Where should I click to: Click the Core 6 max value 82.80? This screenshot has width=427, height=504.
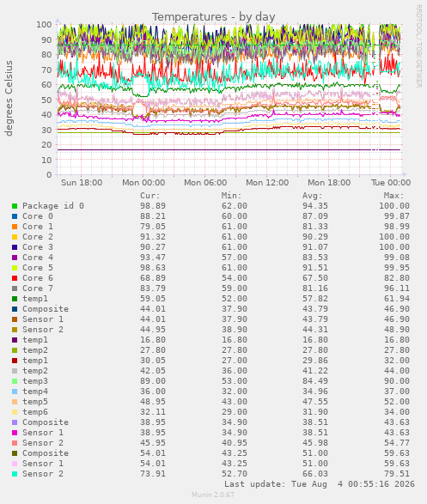pos(397,277)
